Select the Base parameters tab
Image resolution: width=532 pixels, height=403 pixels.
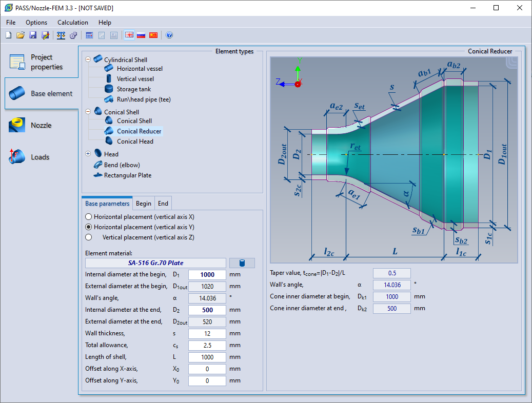pyautogui.click(x=107, y=204)
